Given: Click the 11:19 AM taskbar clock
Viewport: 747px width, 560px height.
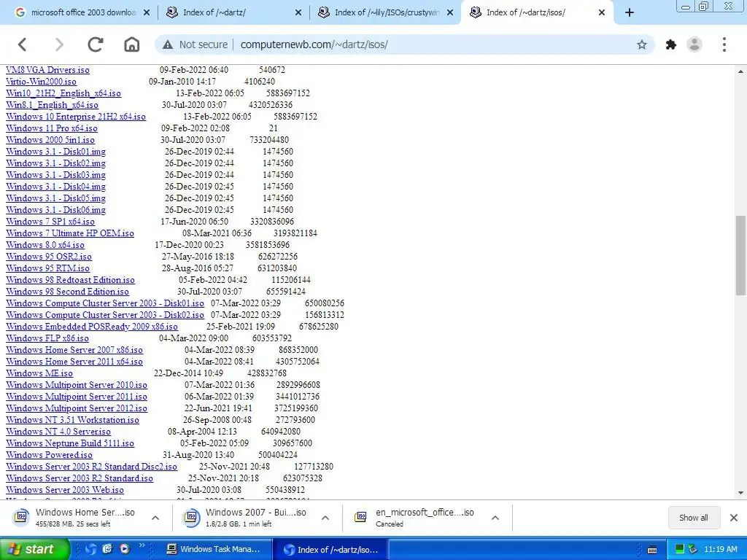Looking at the screenshot, I should click(720, 550).
